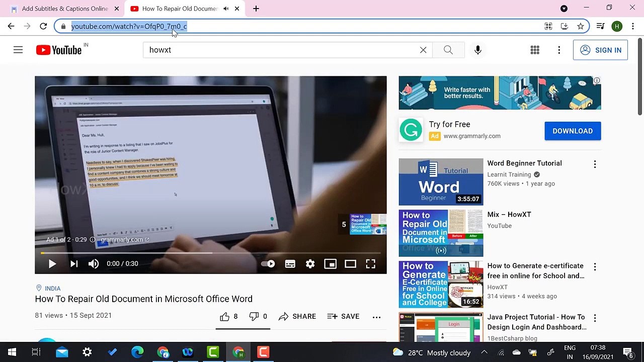The width and height of the screenshot is (644, 362).
Task: Share the video
Action: 297,316
